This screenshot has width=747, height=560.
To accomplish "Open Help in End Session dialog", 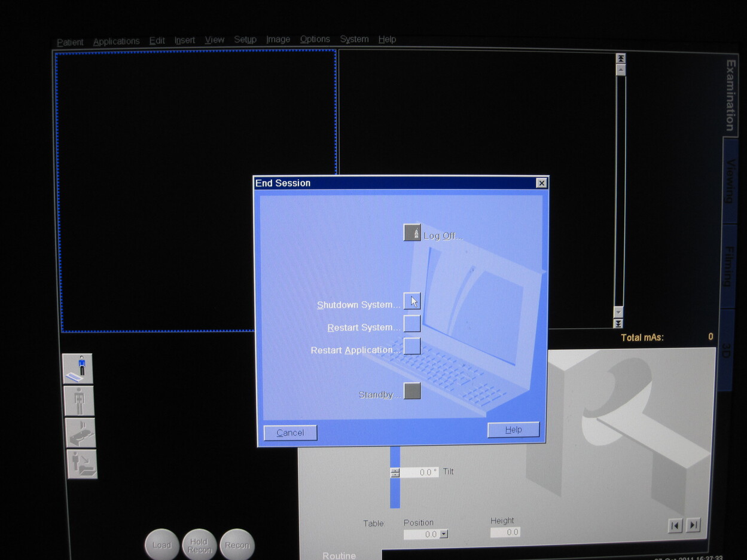I will pos(513,430).
